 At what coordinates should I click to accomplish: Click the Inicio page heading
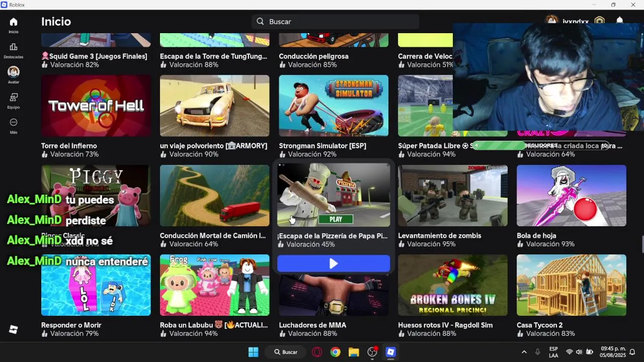click(56, 22)
